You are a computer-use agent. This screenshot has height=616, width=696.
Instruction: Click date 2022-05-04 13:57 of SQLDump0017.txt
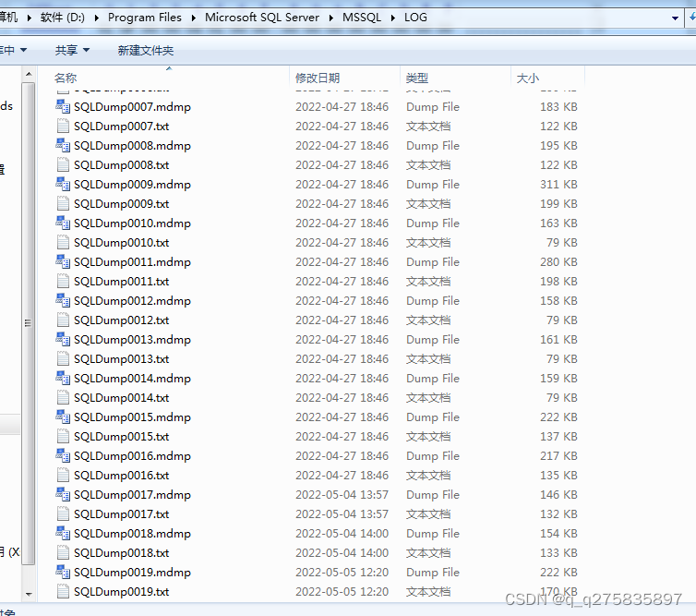(342, 513)
